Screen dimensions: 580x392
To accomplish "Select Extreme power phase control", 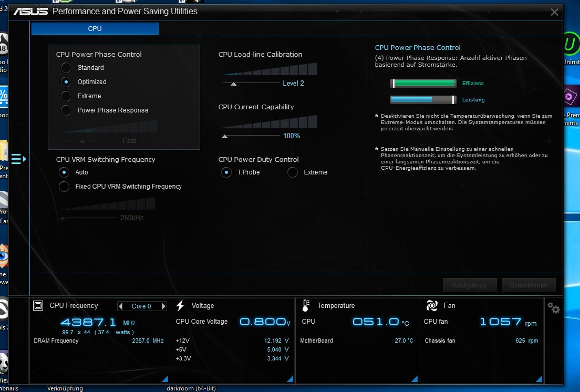I will tap(66, 96).
